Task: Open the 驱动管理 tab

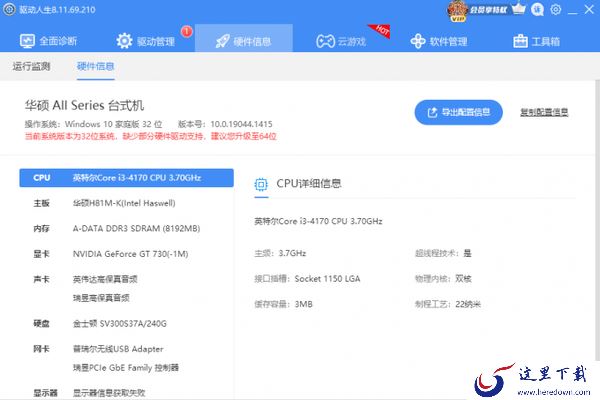Action: (146, 41)
